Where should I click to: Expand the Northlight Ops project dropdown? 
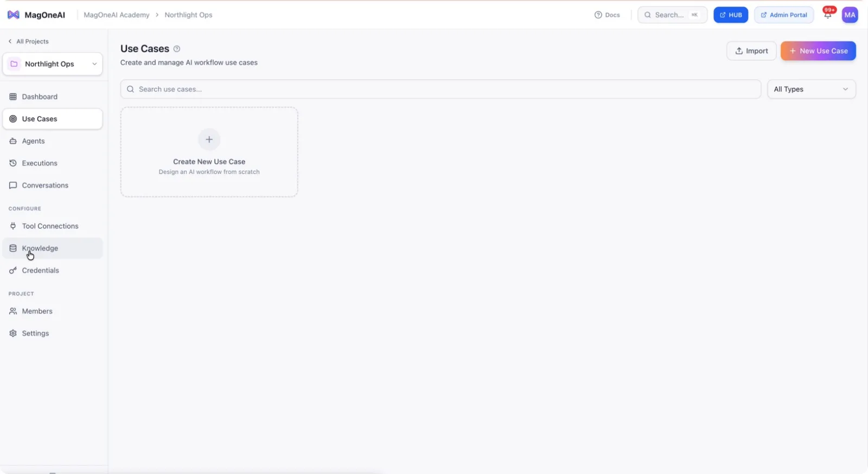click(x=53, y=64)
